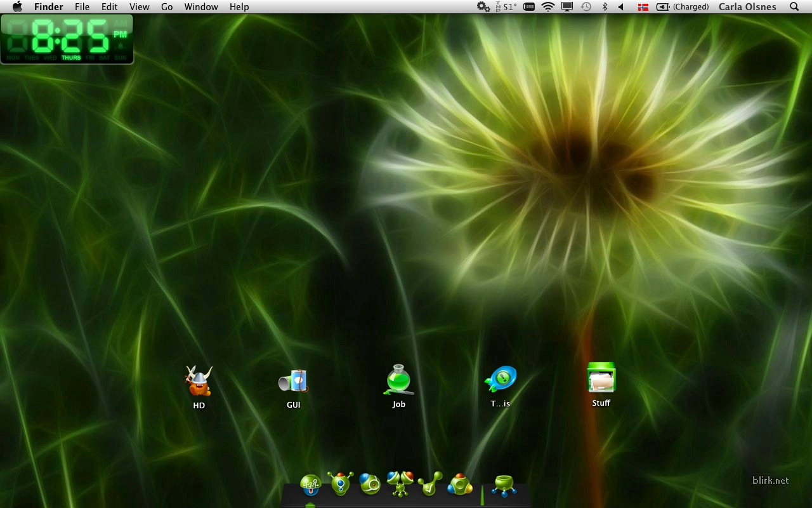This screenshot has width=812, height=508.
Task: Click the memory chip menu bar icon
Action: (x=529, y=7)
